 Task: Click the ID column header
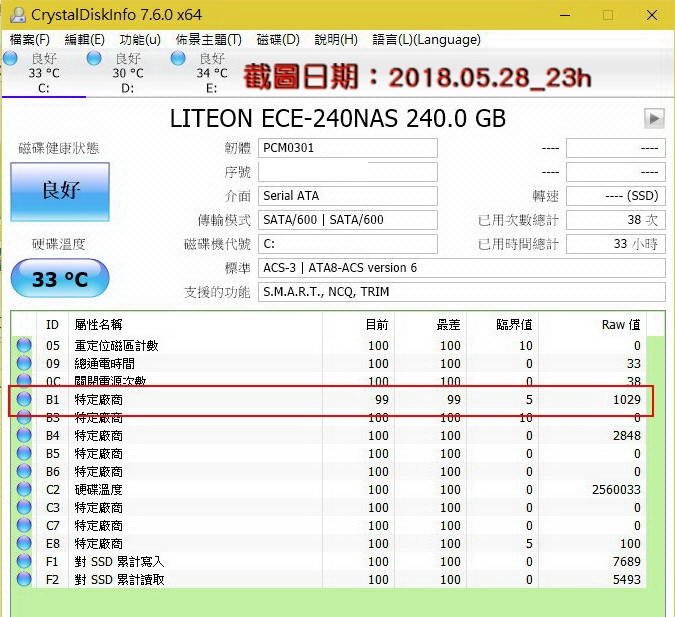click(53, 325)
